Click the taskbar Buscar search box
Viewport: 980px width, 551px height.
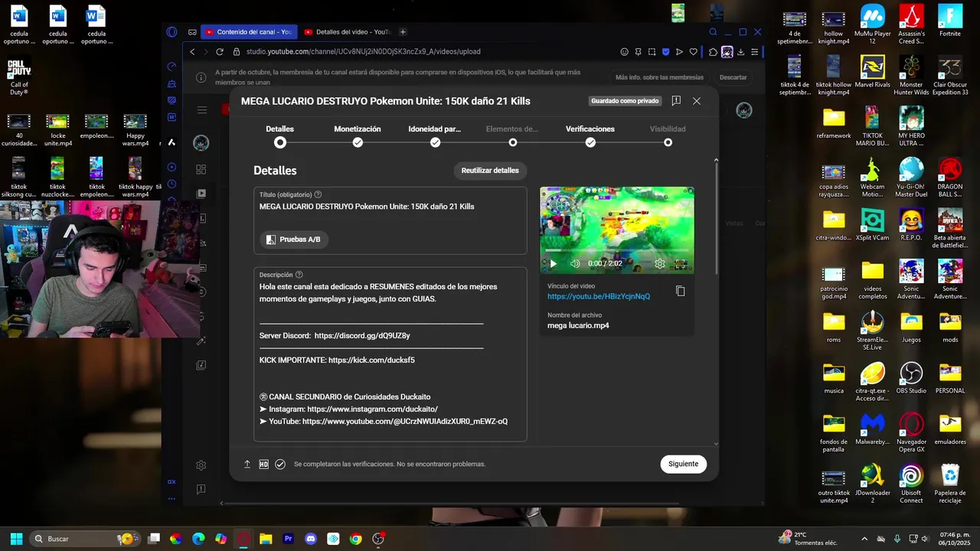85,539
